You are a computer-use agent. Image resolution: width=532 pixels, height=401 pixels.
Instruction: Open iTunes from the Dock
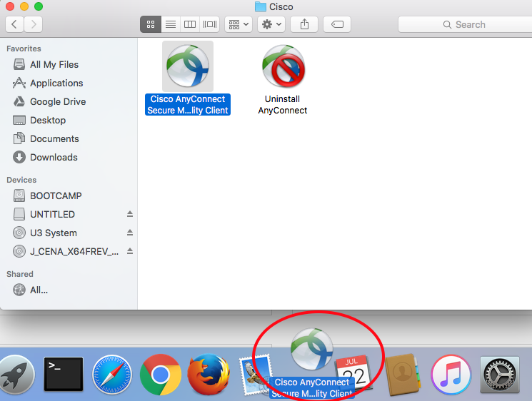(x=451, y=375)
